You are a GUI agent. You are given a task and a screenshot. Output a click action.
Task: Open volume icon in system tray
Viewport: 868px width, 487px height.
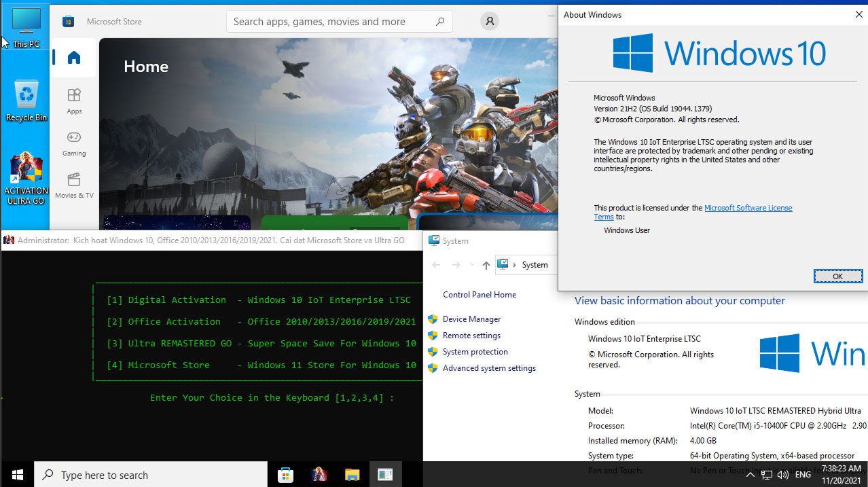coord(782,475)
